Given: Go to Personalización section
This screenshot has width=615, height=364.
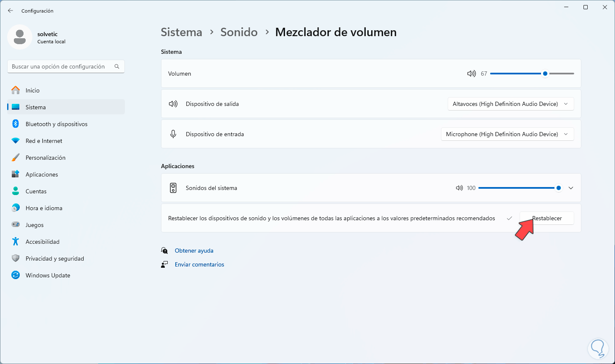Looking at the screenshot, I should click(45, 158).
